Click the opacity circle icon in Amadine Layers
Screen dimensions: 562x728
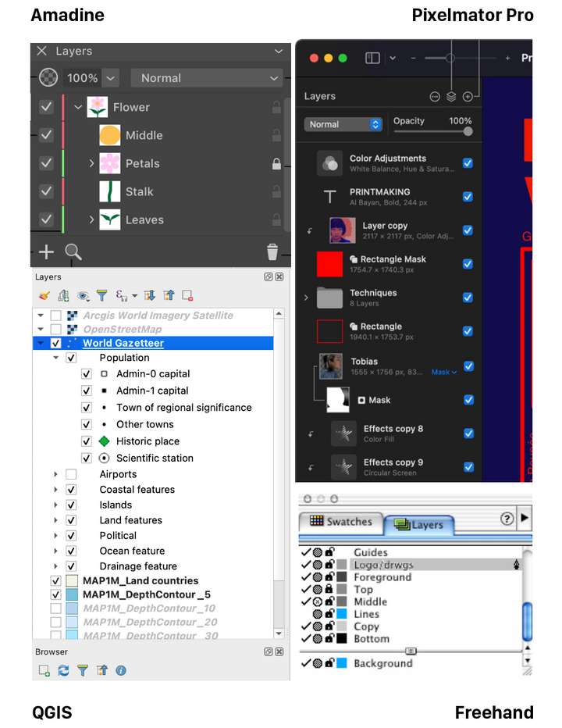click(x=48, y=77)
